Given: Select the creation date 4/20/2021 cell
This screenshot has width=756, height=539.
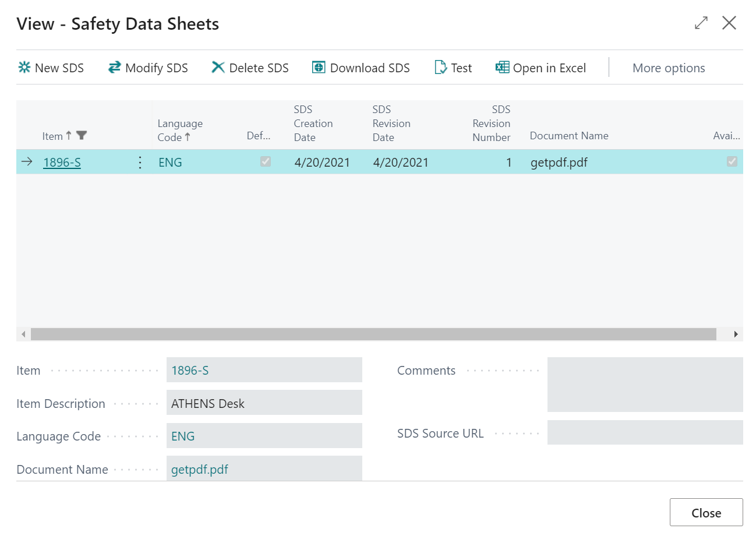Looking at the screenshot, I should [x=322, y=163].
